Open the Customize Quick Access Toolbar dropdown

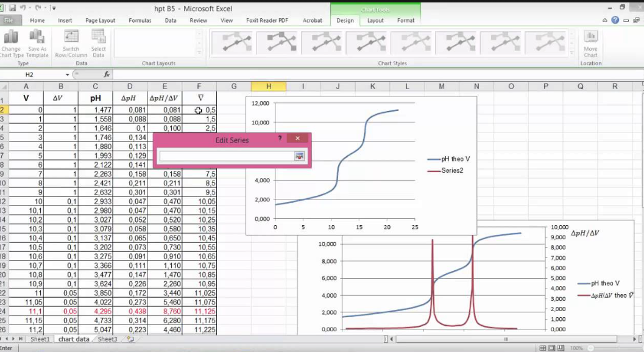[54, 9]
